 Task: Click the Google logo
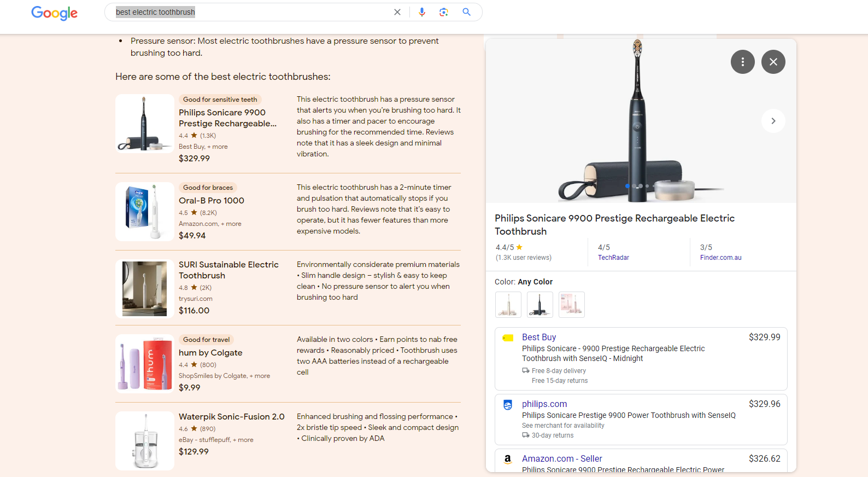(54, 13)
